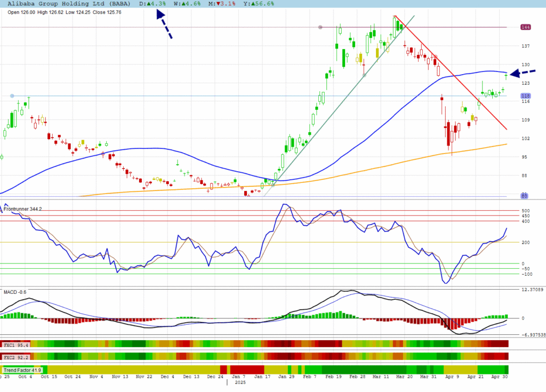Viewport: 546px width, 392px height.
Task: Click the Jan 7 date label
Action: click(238, 377)
